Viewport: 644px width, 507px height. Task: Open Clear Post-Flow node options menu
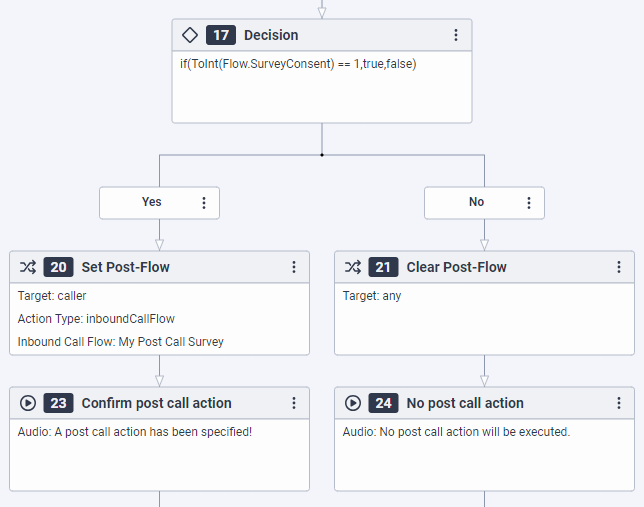pyautogui.click(x=619, y=267)
